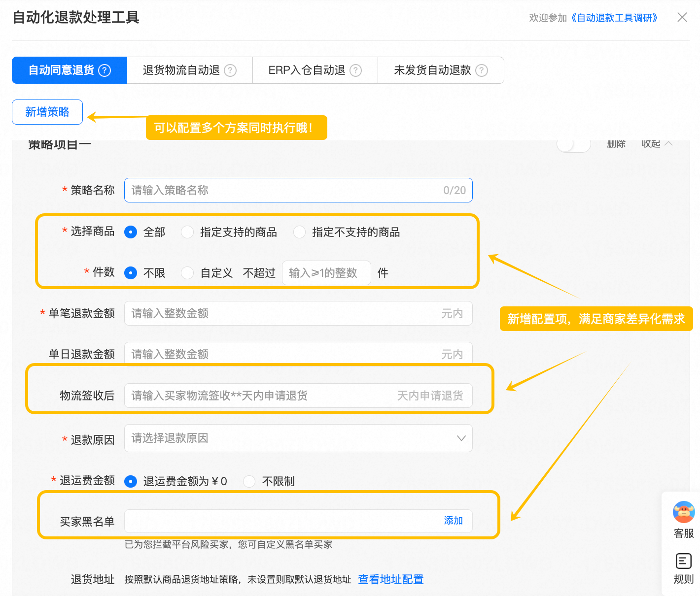Open 查看地址配置 link
The height and width of the screenshot is (596, 700).
click(x=390, y=579)
